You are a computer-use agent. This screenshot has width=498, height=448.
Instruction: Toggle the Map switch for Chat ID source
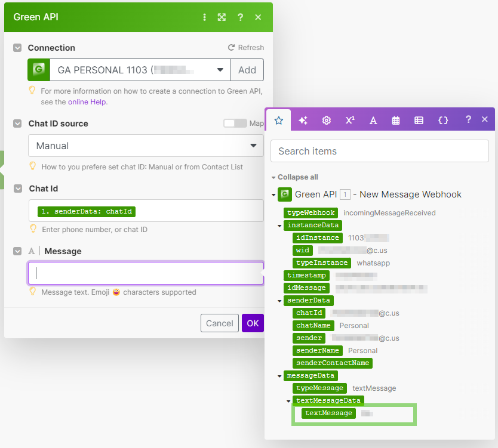tap(235, 123)
